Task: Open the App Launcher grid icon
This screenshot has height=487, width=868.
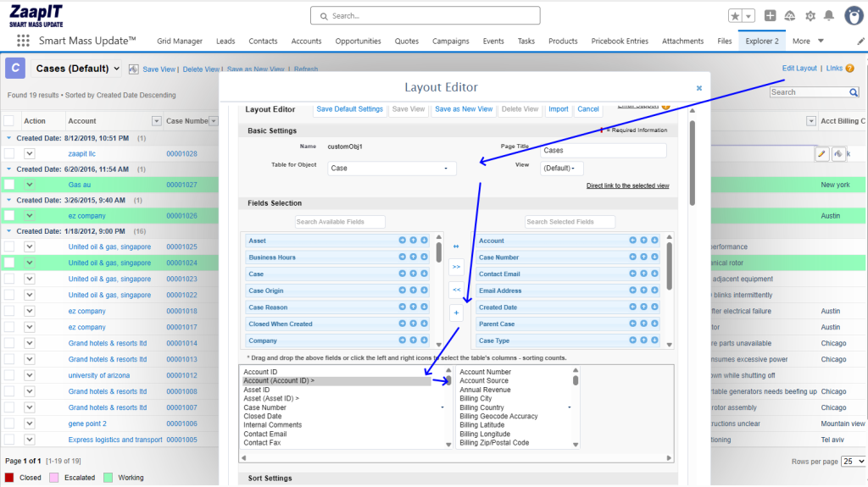Action: pos(23,41)
